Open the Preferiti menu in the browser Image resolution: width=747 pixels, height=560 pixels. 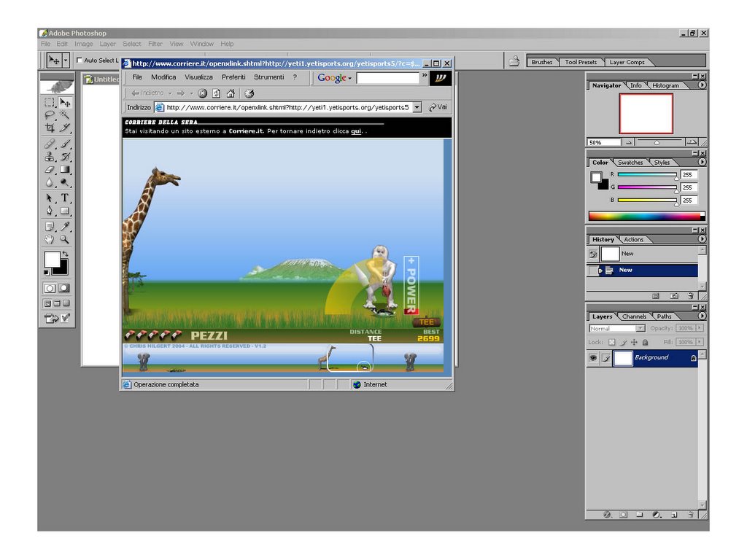[x=233, y=77]
